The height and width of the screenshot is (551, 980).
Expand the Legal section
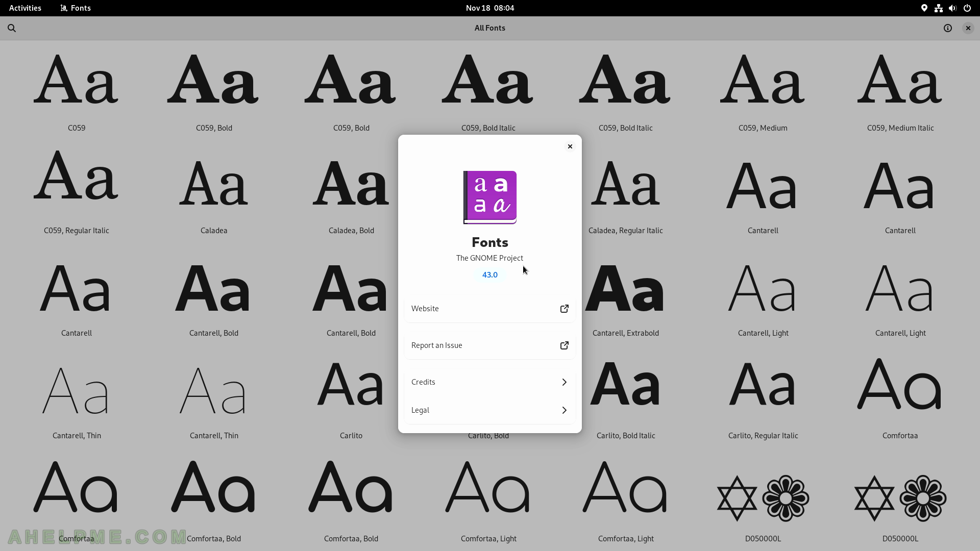pyautogui.click(x=490, y=410)
